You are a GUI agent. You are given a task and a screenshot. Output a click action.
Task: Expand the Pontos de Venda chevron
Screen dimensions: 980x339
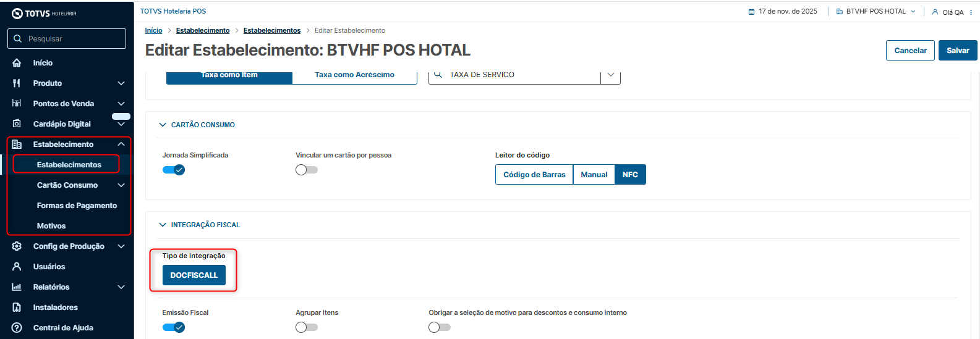pyautogui.click(x=121, y=104)
